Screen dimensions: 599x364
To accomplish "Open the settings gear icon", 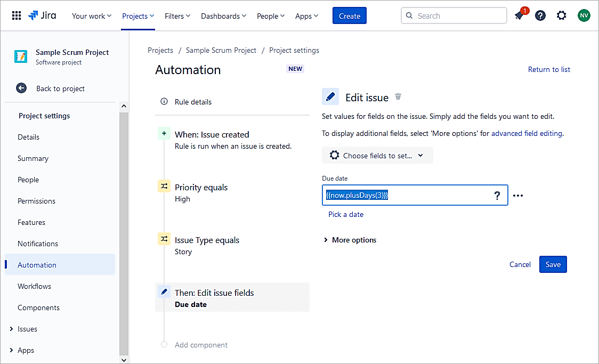I will 562,15.
